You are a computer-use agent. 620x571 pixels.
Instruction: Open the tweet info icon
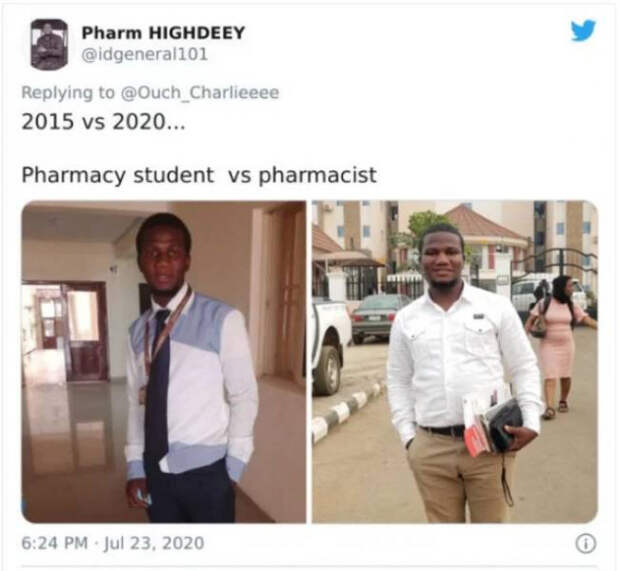tap(586, 545)
